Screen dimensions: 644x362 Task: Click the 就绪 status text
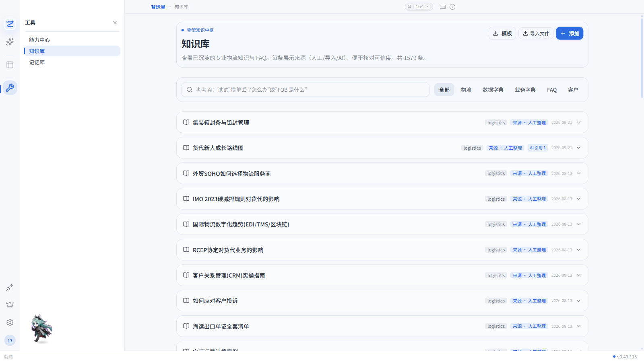point(8,357)
